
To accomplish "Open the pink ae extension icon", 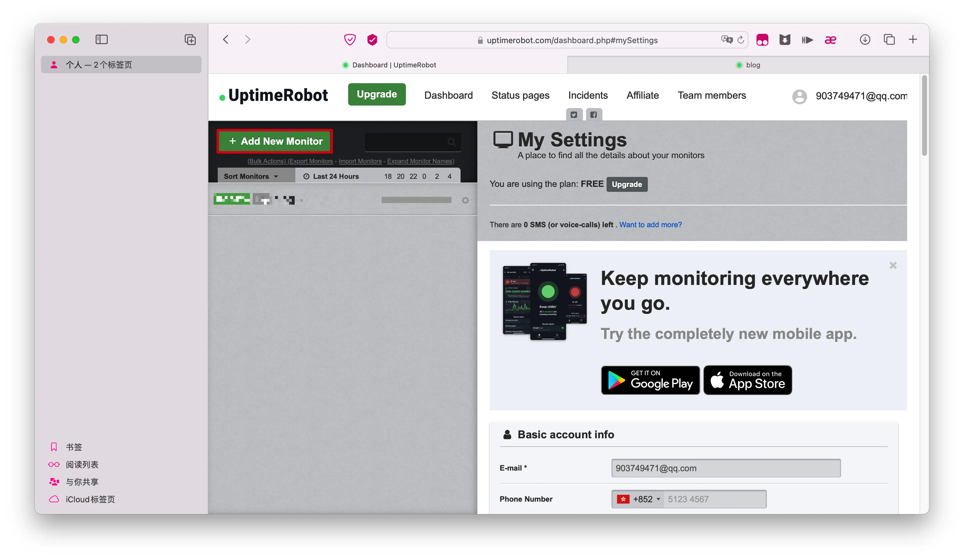I will [x=830, y=40].
